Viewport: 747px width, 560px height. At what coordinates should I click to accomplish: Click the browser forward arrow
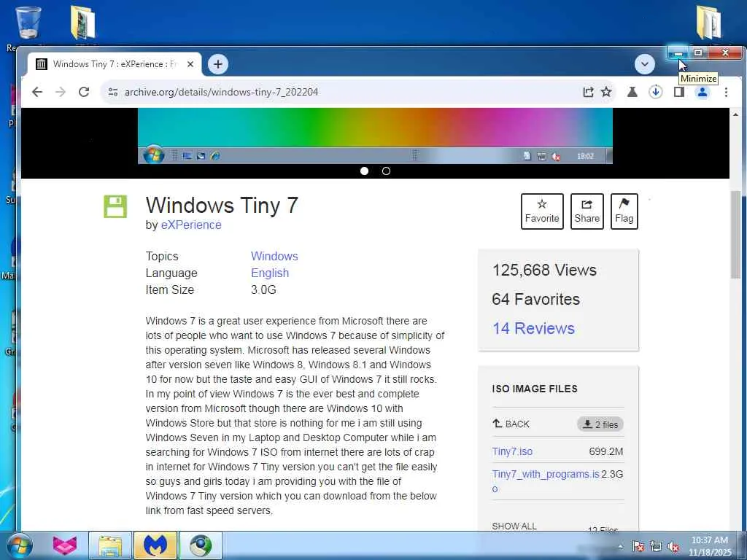61,92
